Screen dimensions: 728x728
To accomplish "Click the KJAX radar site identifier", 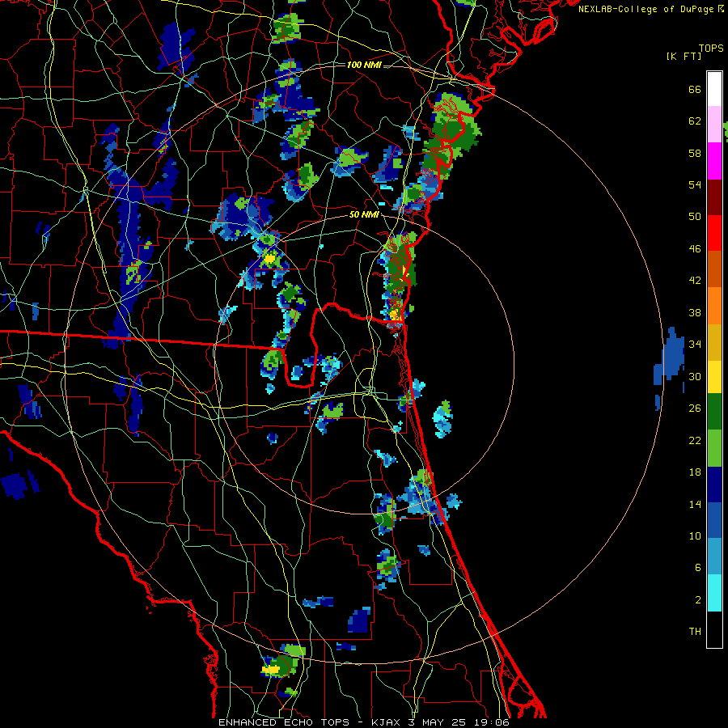I will coord(388,722).
